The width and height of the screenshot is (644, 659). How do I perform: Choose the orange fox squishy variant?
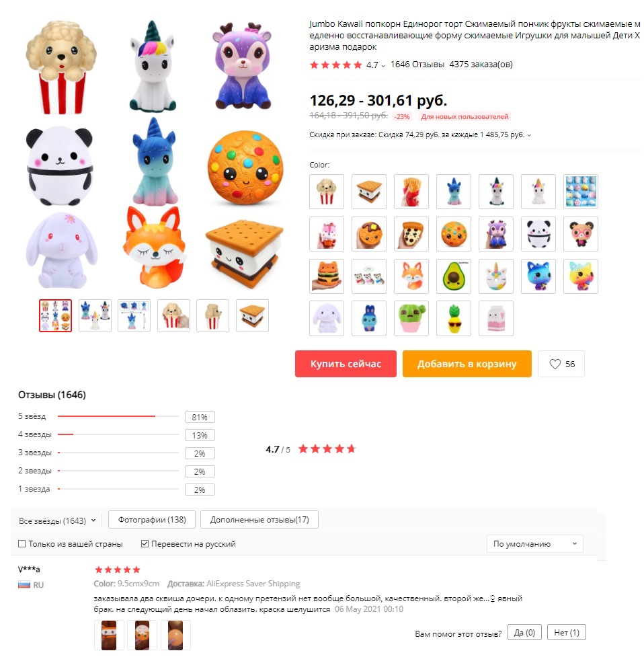pos(411,276)
